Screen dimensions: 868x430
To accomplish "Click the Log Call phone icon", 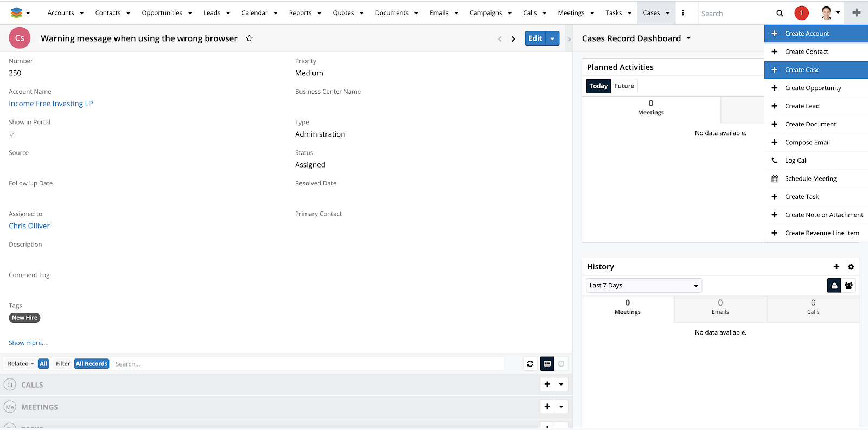I will pyautogui.click(x=775, y=161).
